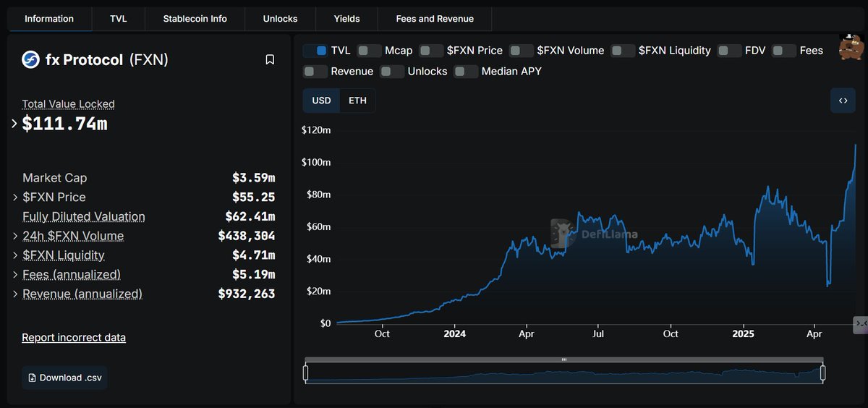Click Report incorrect data link

click(74, 338)
